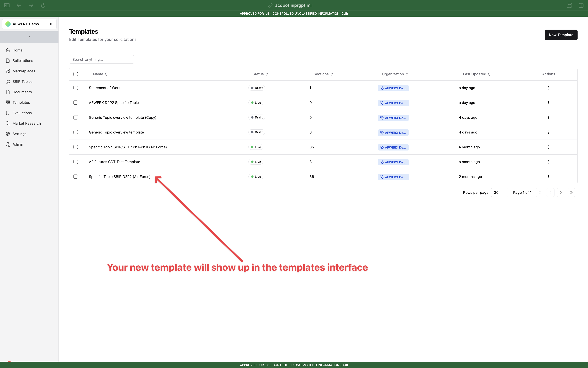Click the browser back arrow
Image resolution: width=588 pixels, height=368 pixels.
[19, 5]
